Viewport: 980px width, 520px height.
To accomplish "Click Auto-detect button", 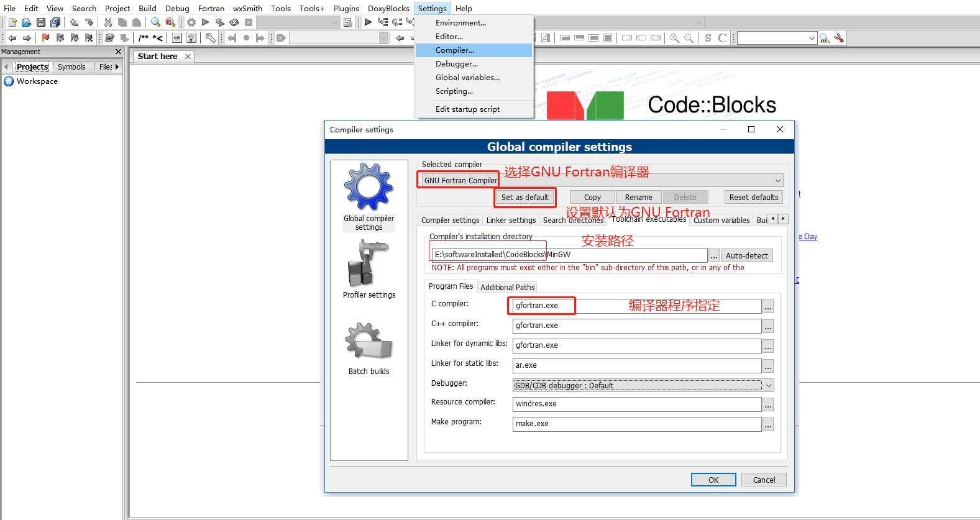I will point(747,255).
